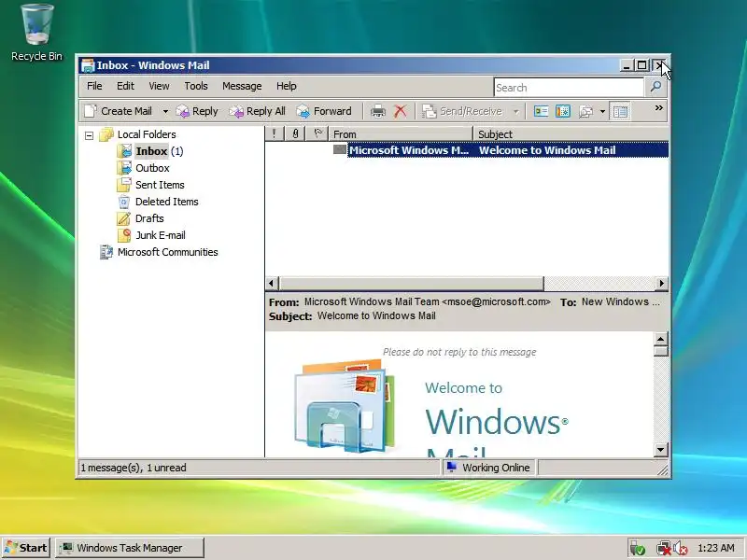Click into the Search input field
The height and width of the screenshot is (560, 747).
pyautogui.click(x=569, y=88)
